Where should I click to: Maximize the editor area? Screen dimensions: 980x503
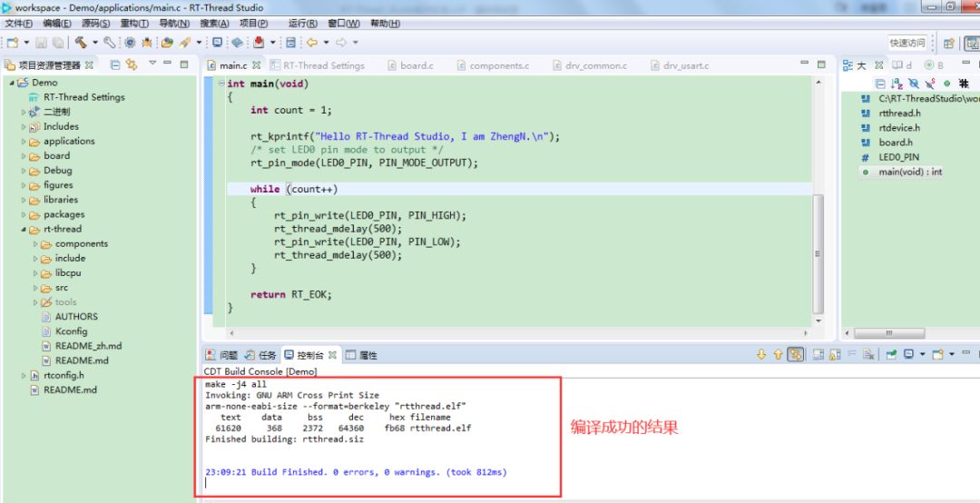pyautogui.click(x=821, y=64)
